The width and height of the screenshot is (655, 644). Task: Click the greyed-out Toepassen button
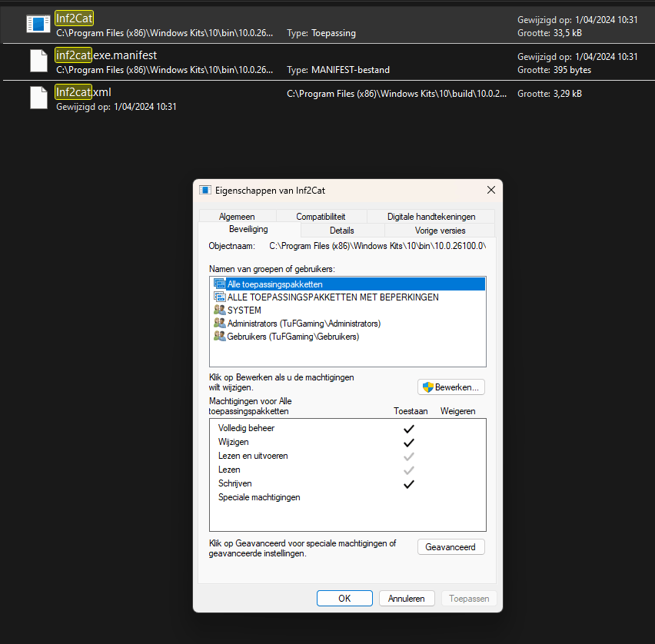469,599
